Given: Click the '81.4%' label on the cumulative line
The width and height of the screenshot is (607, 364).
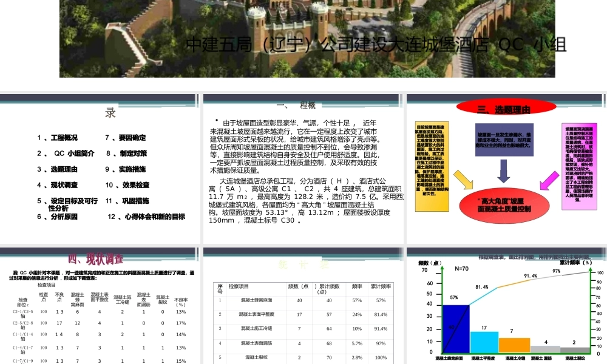Looking at the screenshot, I should coord(482,287).
